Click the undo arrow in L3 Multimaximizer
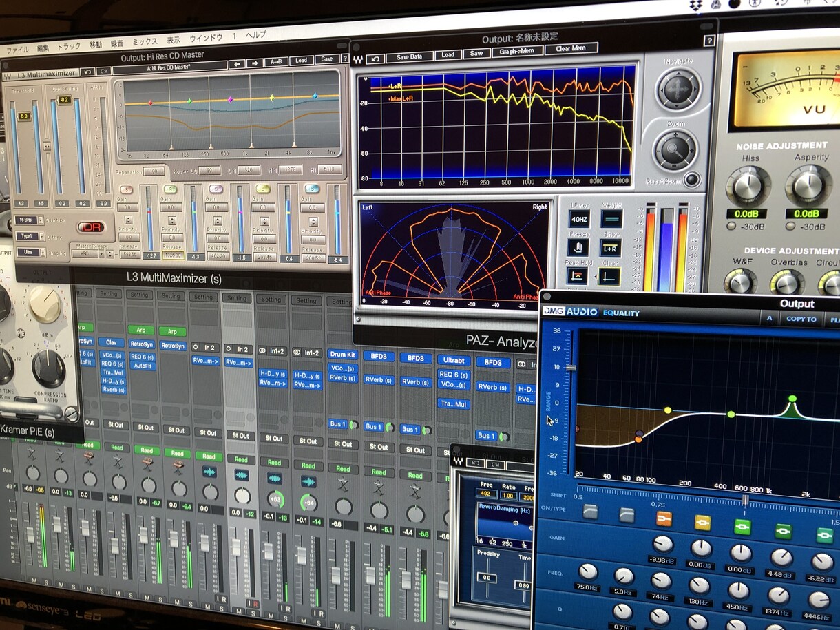 tap(87, 72)
